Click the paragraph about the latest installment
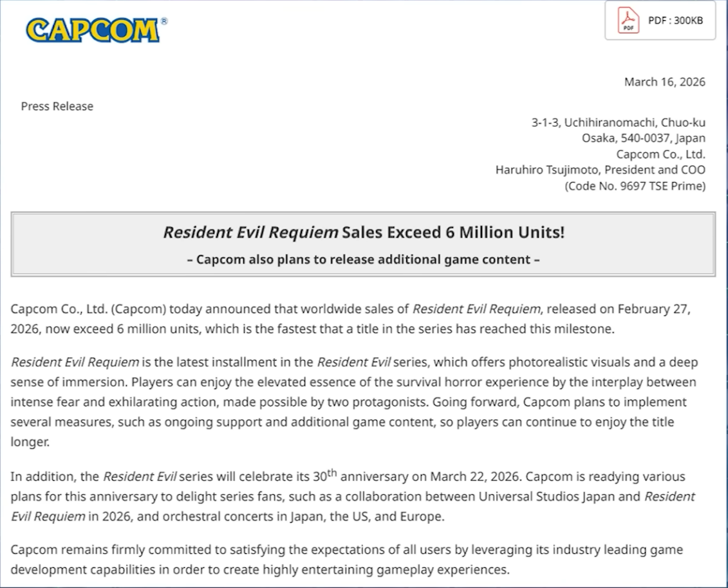 pyautogui.click(x=354, y=402)
